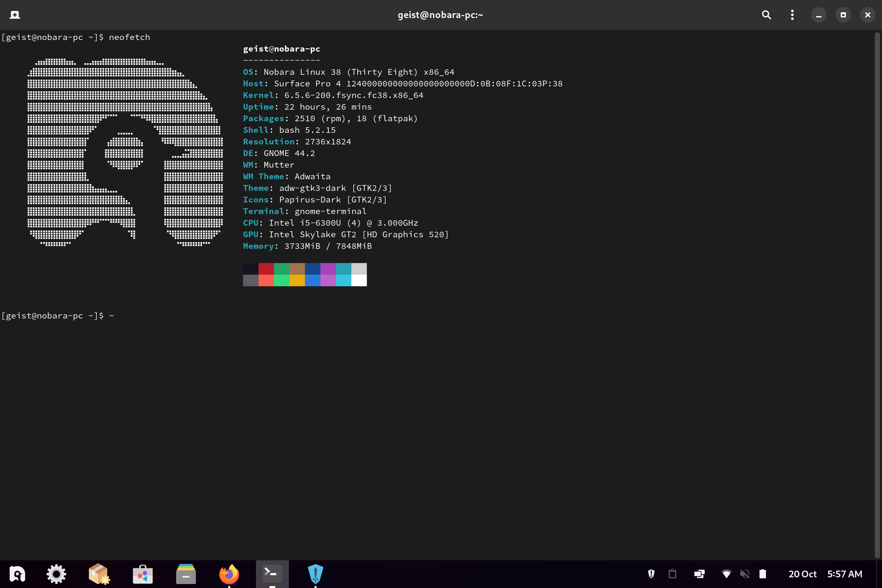Click the bright green swatch in the bottom row
This screenshot has width=882, height=588.
(x=282, y=280)
